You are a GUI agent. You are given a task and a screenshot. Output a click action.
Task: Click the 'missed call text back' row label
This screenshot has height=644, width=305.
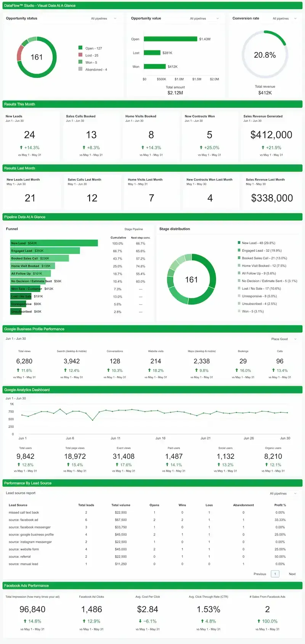click(x=24, y=512)
